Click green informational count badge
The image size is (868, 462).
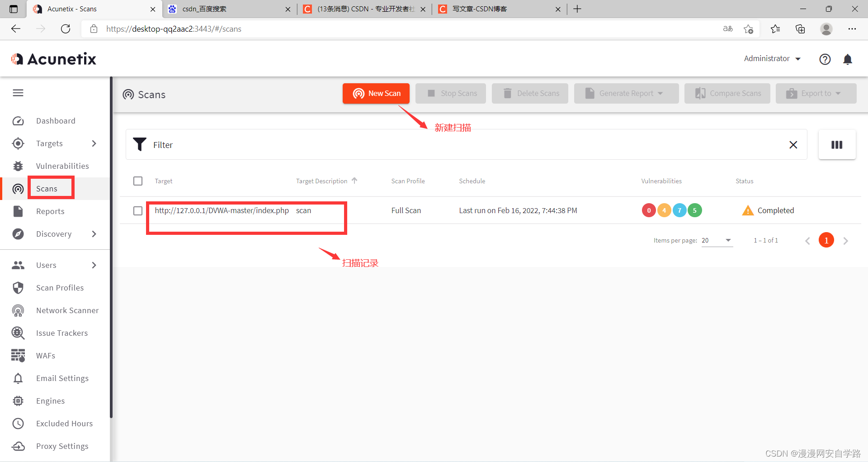pyautogui.click(x=695, y=210)
